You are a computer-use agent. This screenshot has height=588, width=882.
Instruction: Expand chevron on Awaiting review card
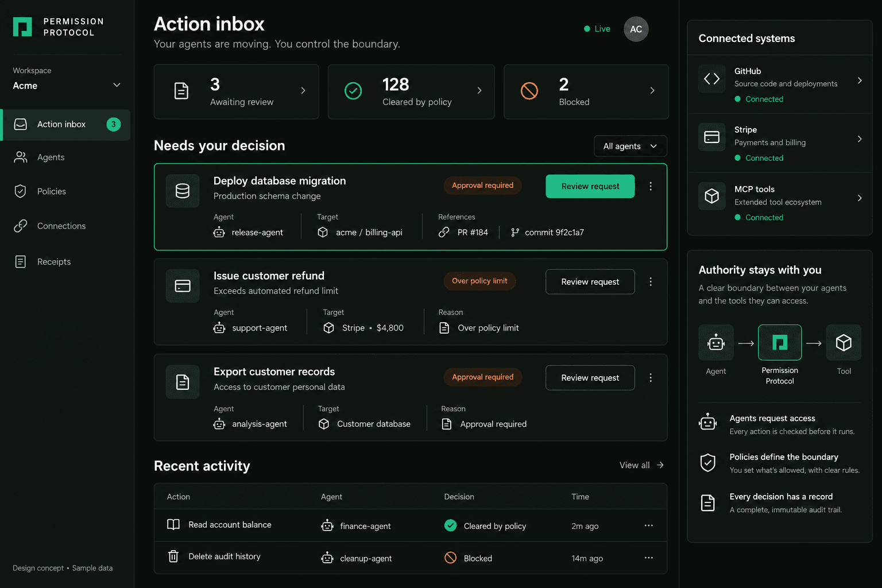[x=303, y=91]
